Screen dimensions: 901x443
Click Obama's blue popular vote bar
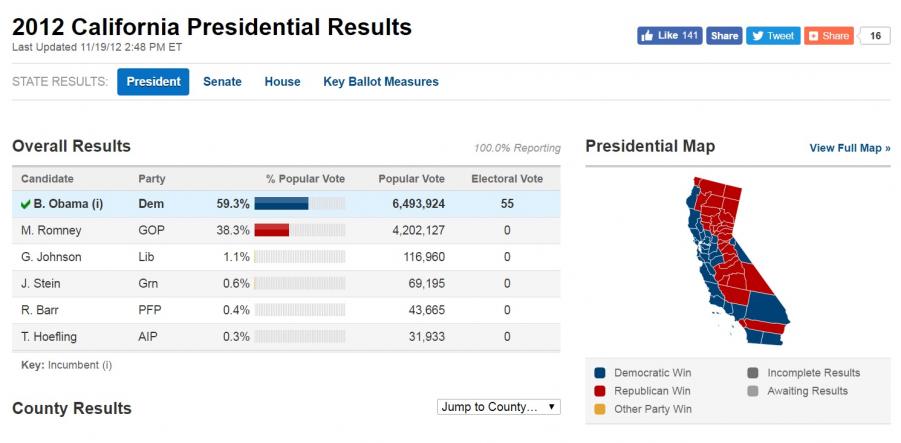click(x=282, y=204)
